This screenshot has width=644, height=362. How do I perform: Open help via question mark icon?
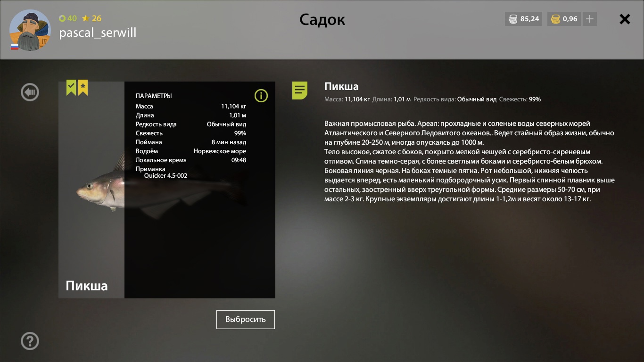click(30, 341)
